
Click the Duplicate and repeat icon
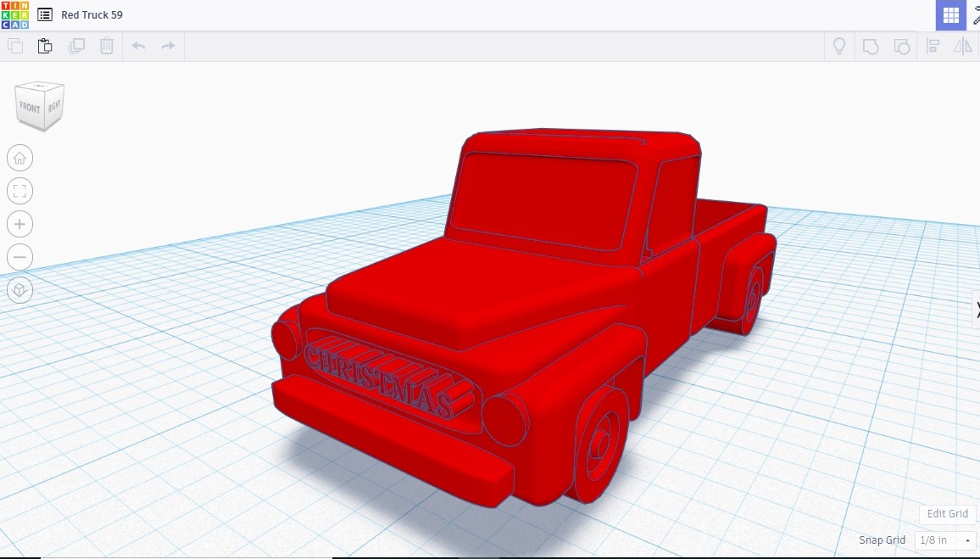tap(76, 46)
